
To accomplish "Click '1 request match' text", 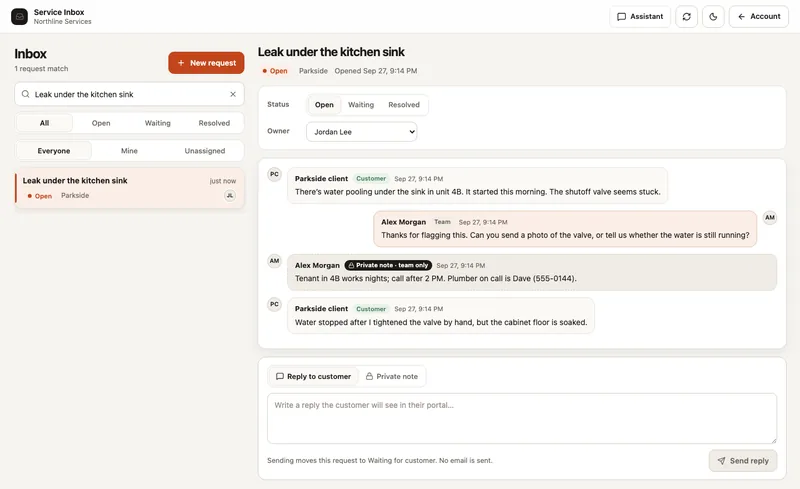I will (x=41, y=68).
